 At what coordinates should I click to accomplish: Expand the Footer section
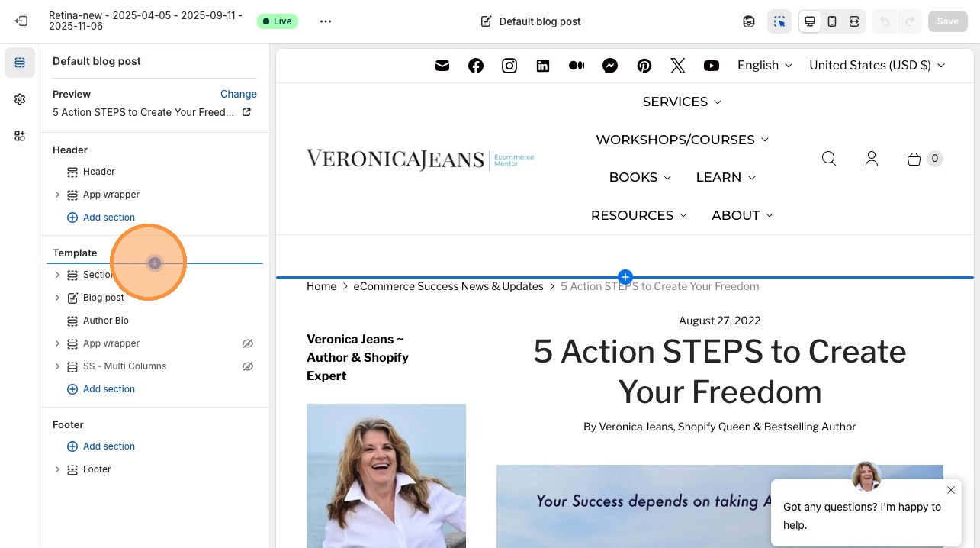tap(57, 469)
